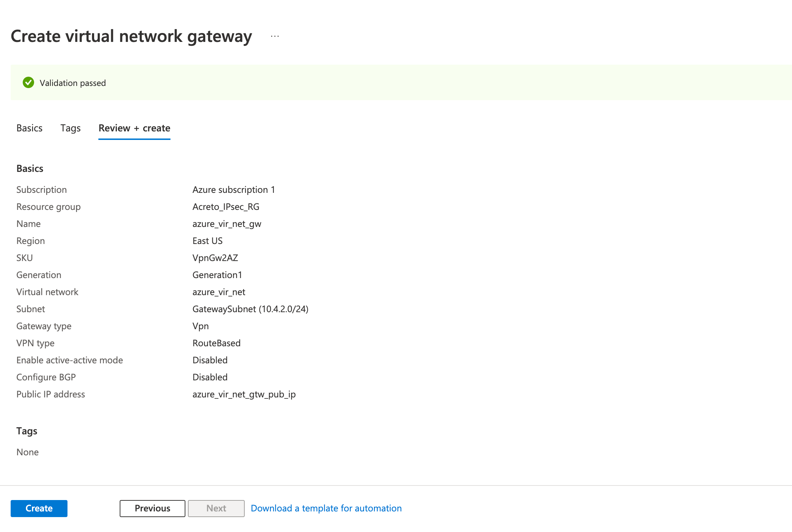Click the Subscription field label
The image size is (792, 532).
coord(42,190)
